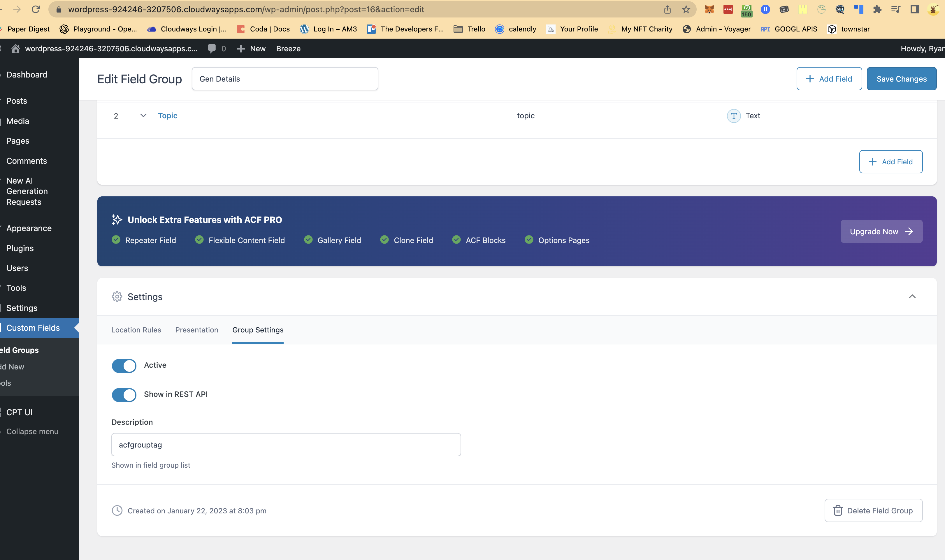
Task: Click Save Changes button
Action: [x=901, y=78]
